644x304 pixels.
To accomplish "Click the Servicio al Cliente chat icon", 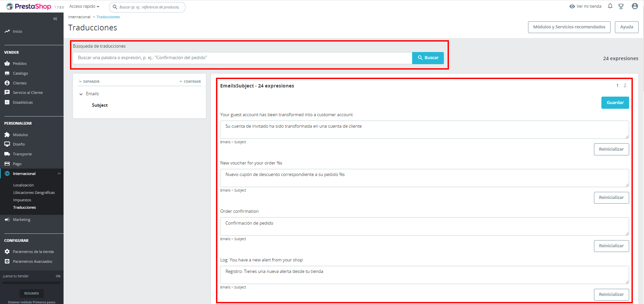I will pos(7,93).
